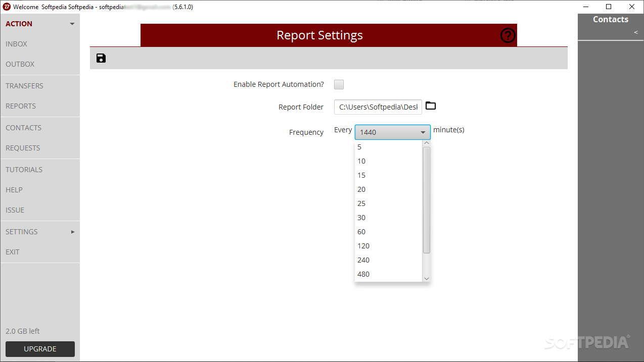Pick 25 in the frequency options

pyautogui.click(x=389, y=203)
